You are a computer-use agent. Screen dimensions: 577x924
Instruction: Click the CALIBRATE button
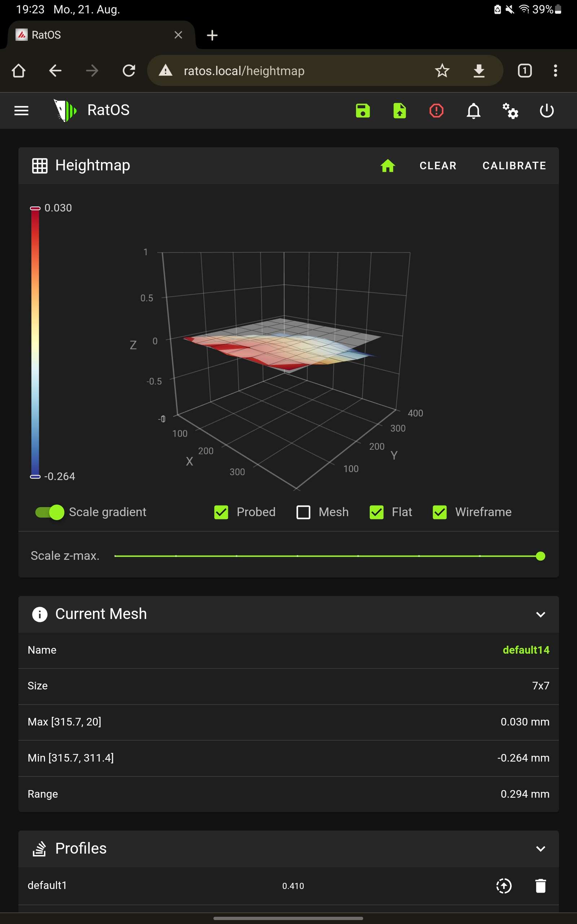click(x=514, y=166)
